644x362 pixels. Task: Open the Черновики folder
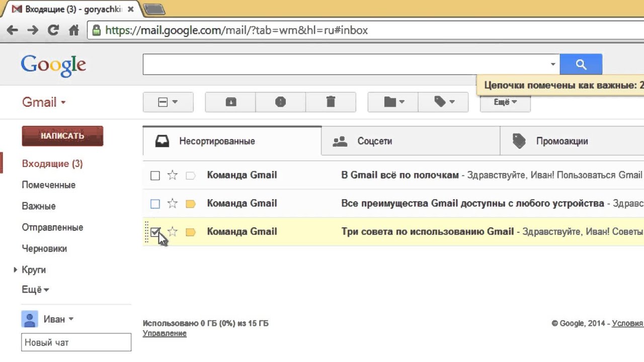pos(44,248)
